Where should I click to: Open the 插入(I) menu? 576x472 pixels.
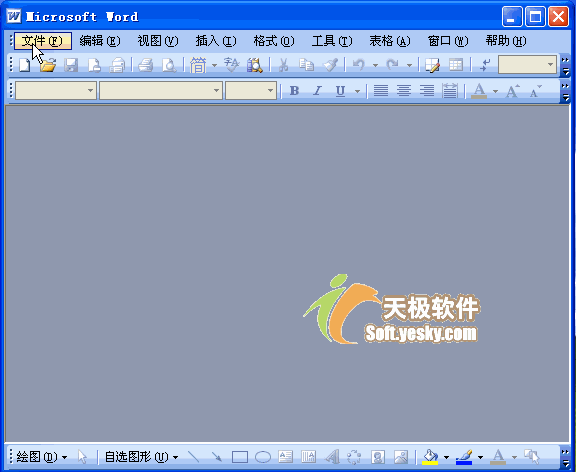pos(216,41)
